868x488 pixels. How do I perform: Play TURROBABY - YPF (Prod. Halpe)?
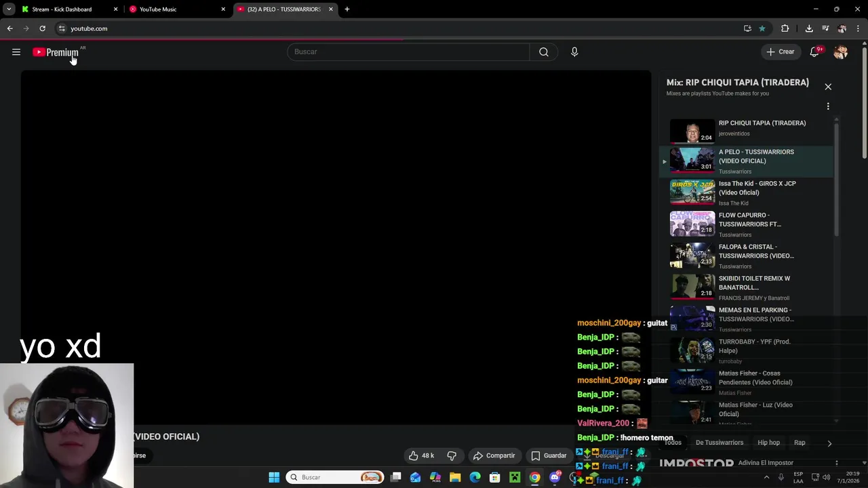coord(747,351)
